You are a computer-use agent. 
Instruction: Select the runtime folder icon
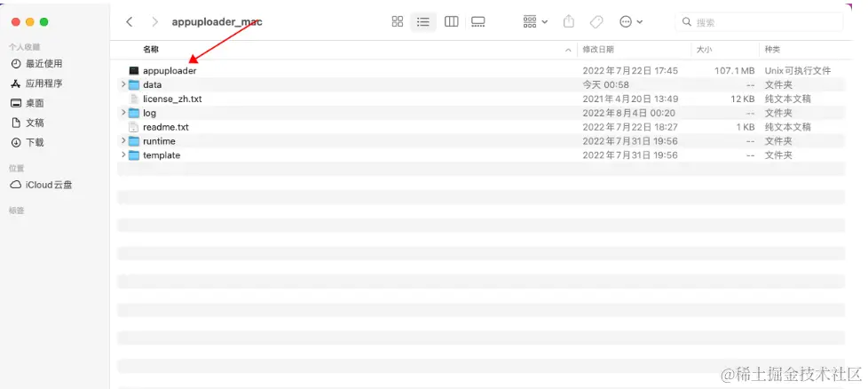(x=133, y=141)
